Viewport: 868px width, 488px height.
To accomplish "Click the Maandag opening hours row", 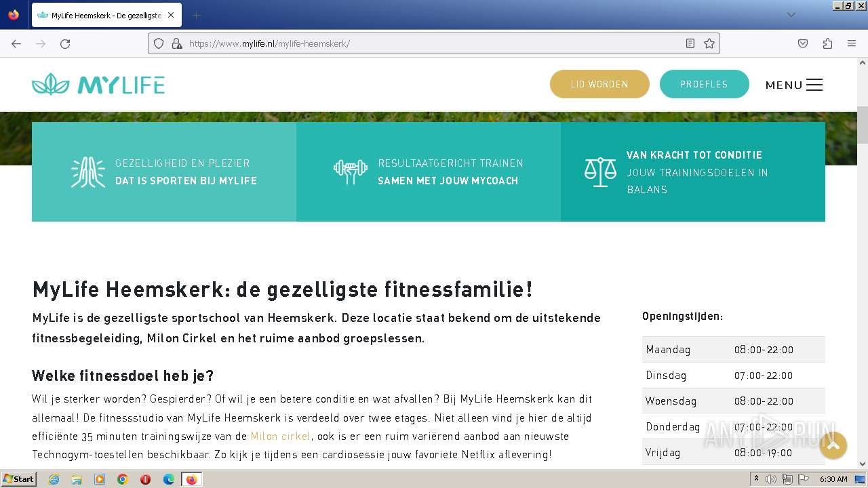I will tap(734, 350).
